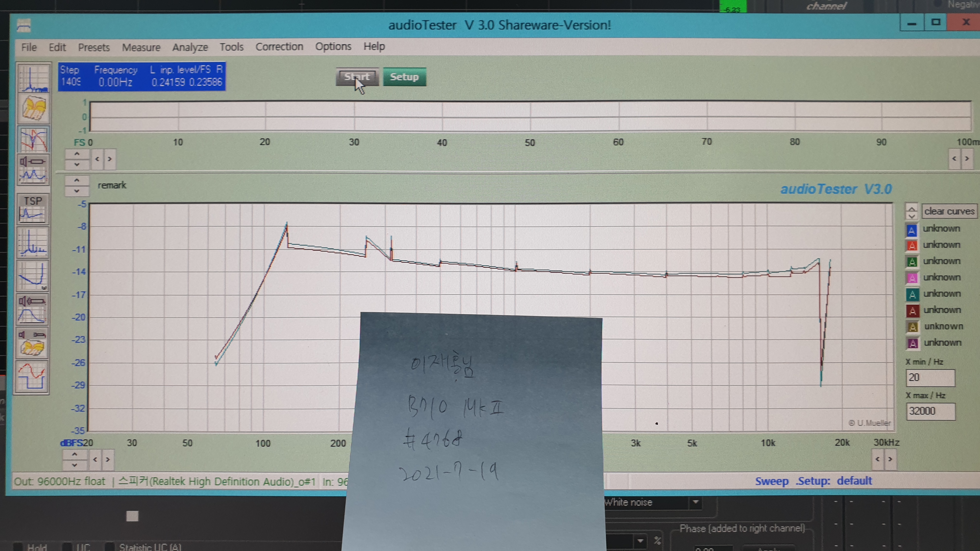Select the blue curve A color swatch
Screen dimensions: 980x551
911,230
